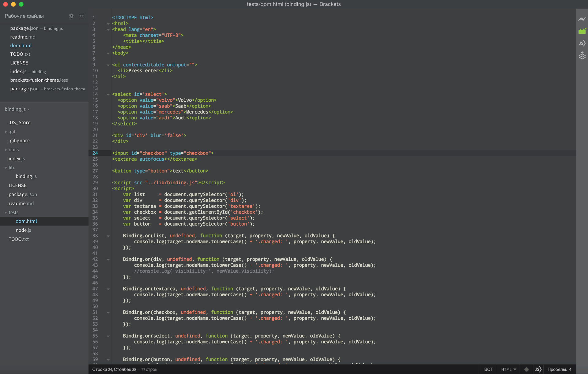Switch to brackets-fusion-theme.less working file
The height and width of the screenshot is (374, 588).
(x=39, y=80)
